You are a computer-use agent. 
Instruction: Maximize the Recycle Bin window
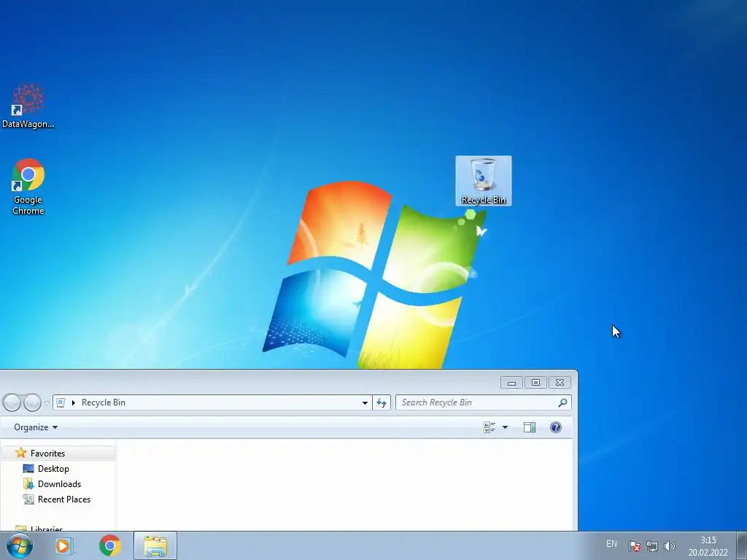pyautogui.click(x=535, y=382)
